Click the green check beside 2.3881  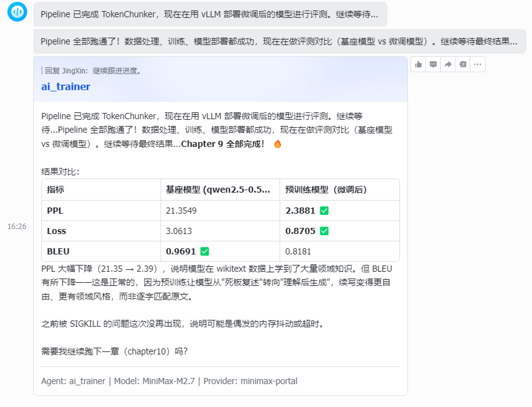[x=325, y=211]
